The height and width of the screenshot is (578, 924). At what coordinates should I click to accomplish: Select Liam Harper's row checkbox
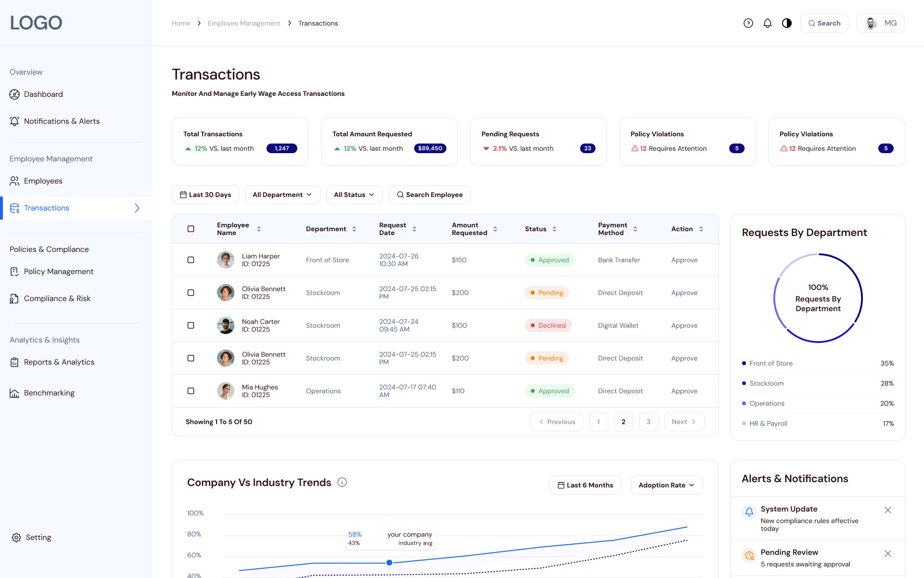(191, 260)
